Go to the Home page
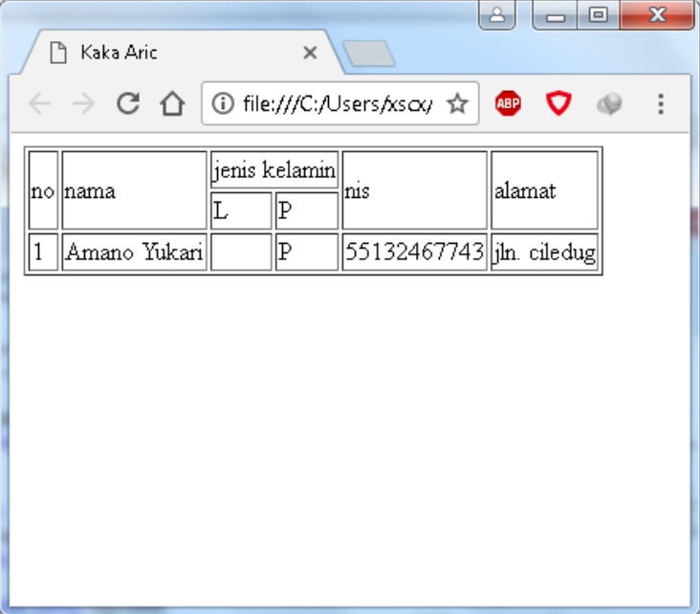700x614 pixels. 172,103
